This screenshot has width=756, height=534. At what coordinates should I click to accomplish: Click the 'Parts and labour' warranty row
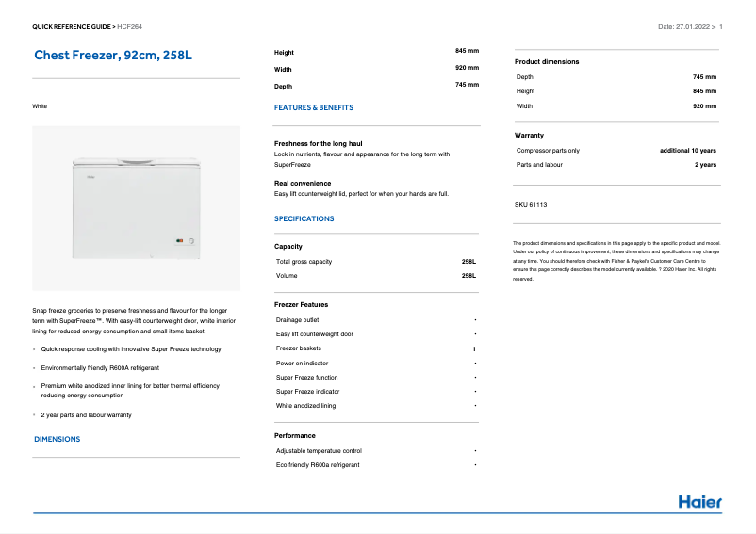[x=539, y=165]
